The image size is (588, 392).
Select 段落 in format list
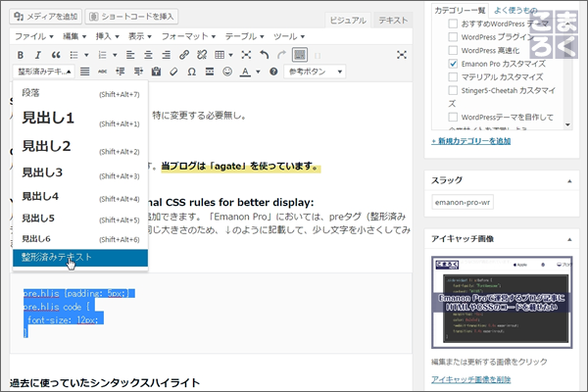coord(80,93)
